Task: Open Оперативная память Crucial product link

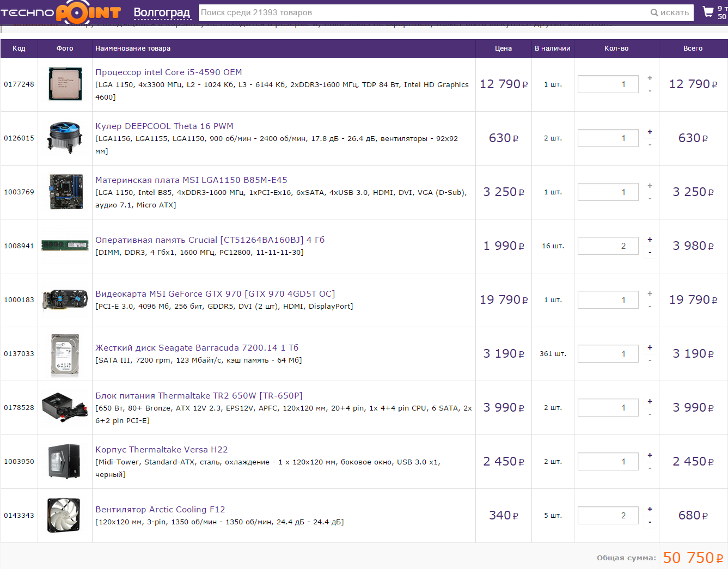Action: [210, 240]
